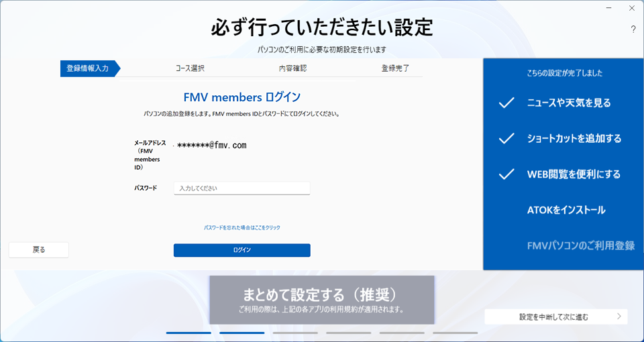
Task: Open the help question mark icon
Action: pos(633,30)
